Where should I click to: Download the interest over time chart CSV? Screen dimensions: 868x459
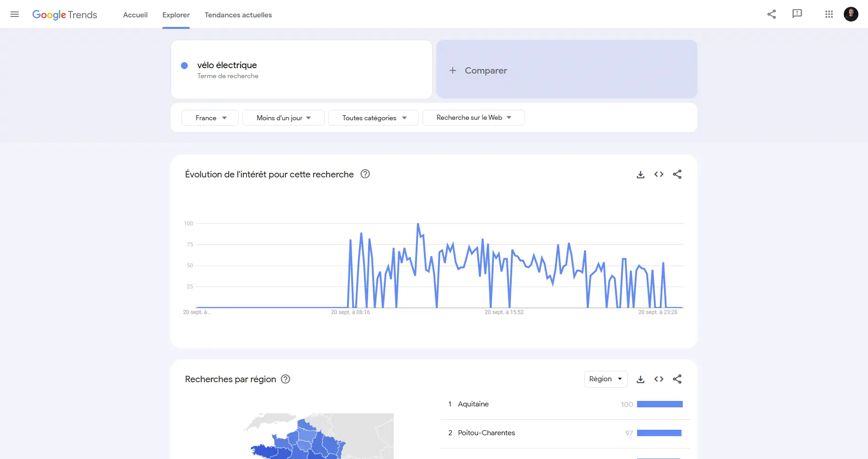640,175
